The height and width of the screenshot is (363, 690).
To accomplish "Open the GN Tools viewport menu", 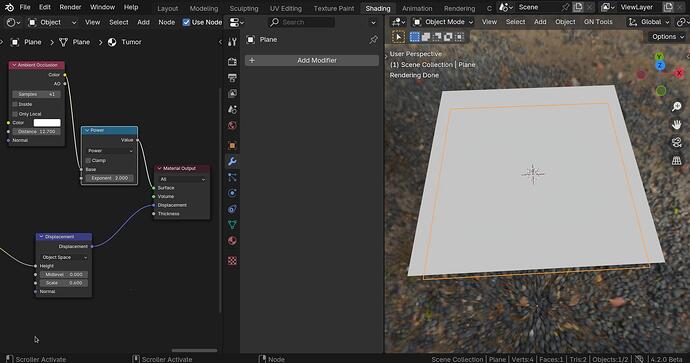I will click(x=598, y=22).
